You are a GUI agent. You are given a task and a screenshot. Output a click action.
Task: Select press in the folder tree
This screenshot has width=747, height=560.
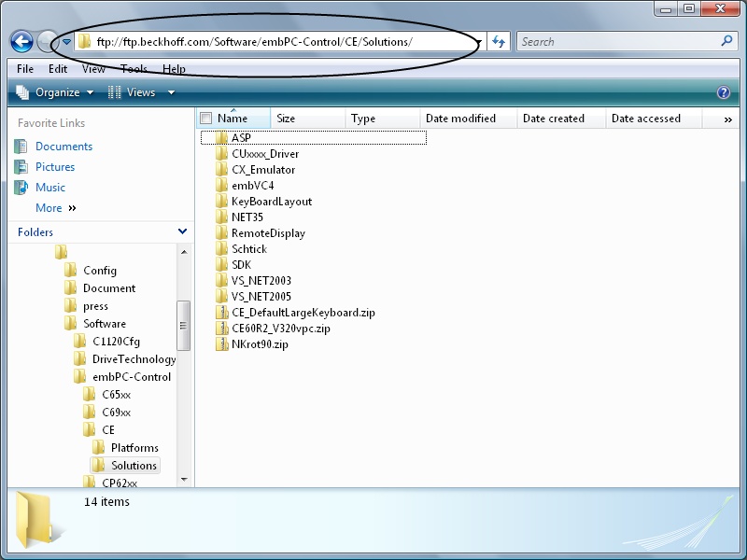(x=95, y=306)
